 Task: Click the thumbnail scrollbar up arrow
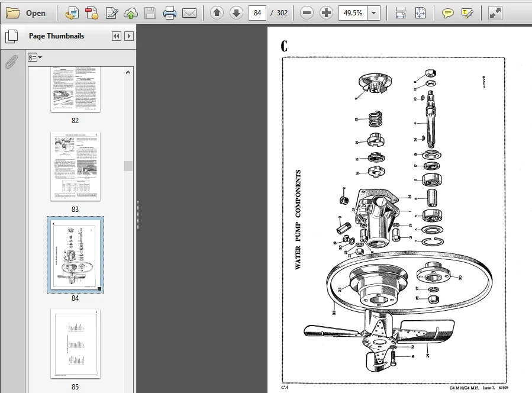point(128,72)
